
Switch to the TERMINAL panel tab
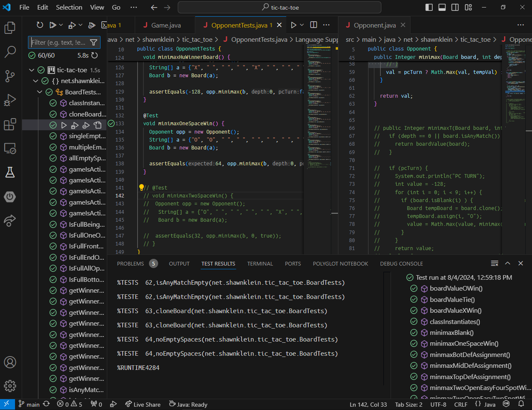[260, 264]
